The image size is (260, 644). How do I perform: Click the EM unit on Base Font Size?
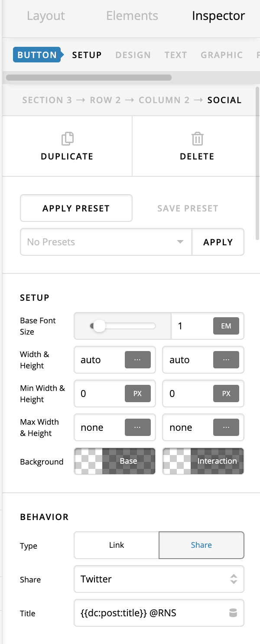coord(226,326)
